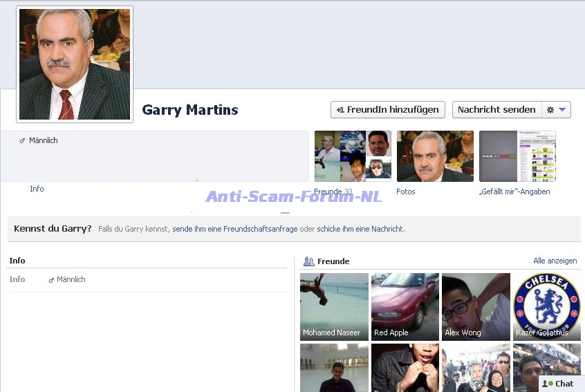Click the Alle anzeigen link
Viewport: 585px width, 392px height.
555,261
